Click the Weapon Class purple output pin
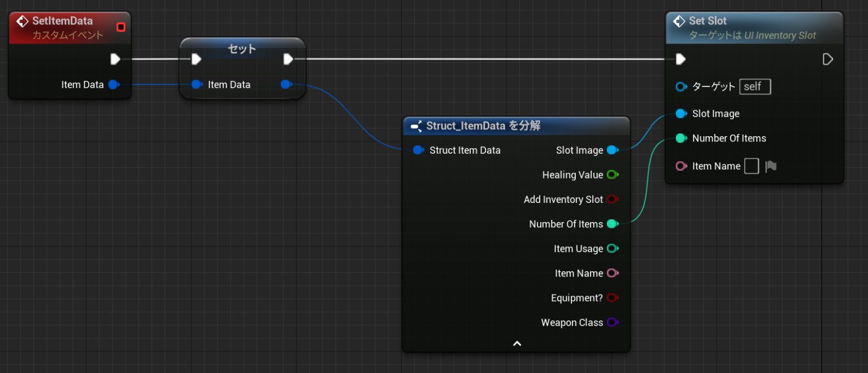The width and height of the screenshot is (868, 373). [612, 322]
